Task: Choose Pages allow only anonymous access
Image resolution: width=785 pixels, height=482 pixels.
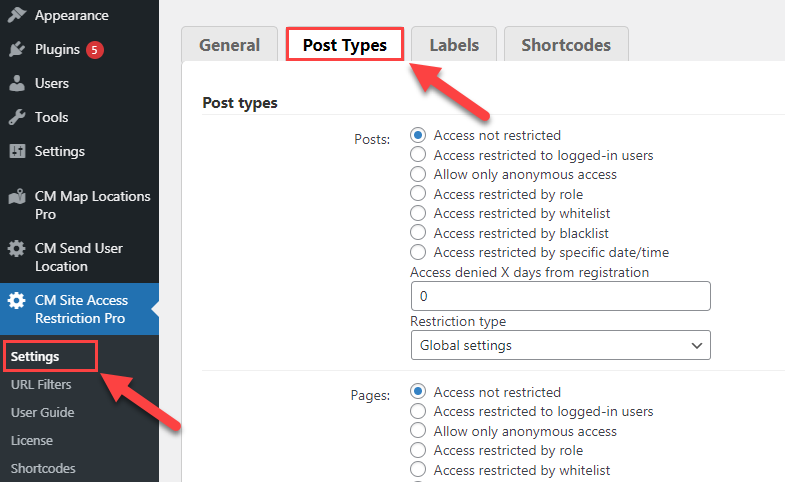Action: (418, 430)
